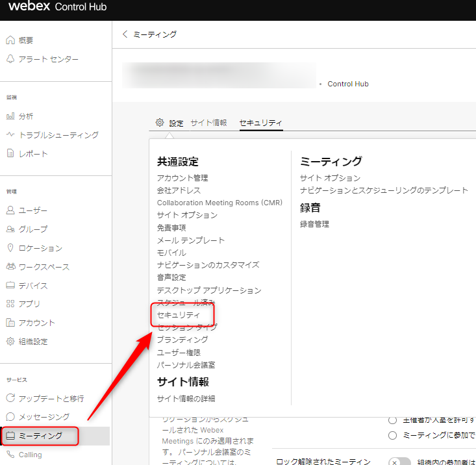Click the ワークスペース icon
The height and width of the screenshot is (465, 476).
click(10, 266)
